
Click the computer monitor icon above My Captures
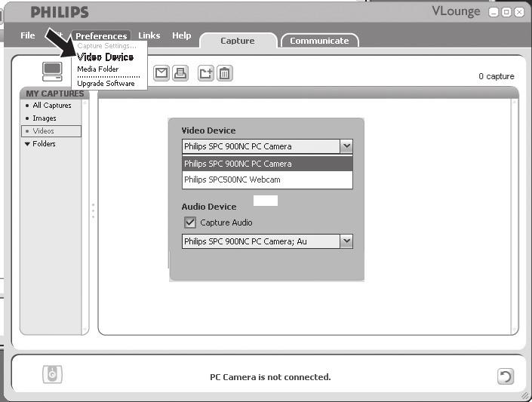coord(52,72)
